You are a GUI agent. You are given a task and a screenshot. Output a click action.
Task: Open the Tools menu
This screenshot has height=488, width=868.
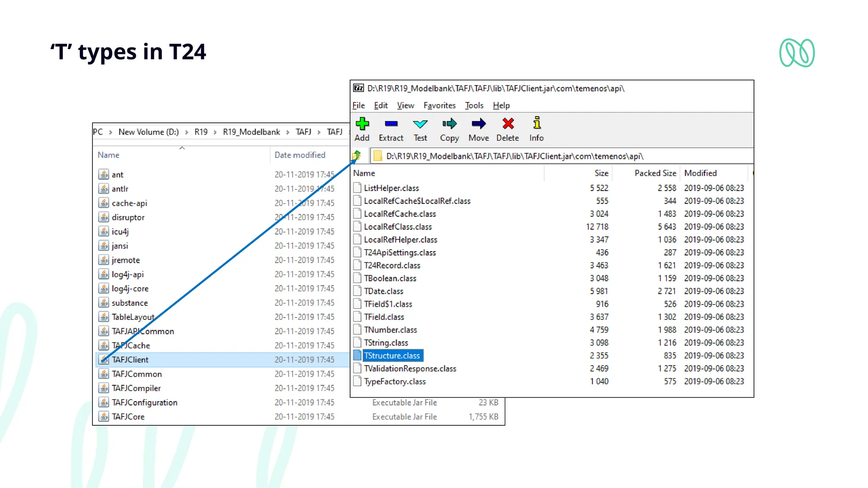474,105
